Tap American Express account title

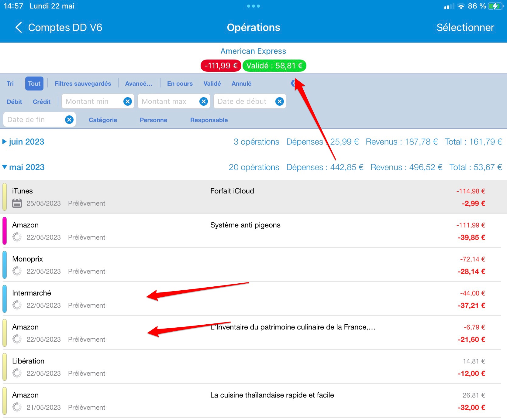(x=253, y=51)
